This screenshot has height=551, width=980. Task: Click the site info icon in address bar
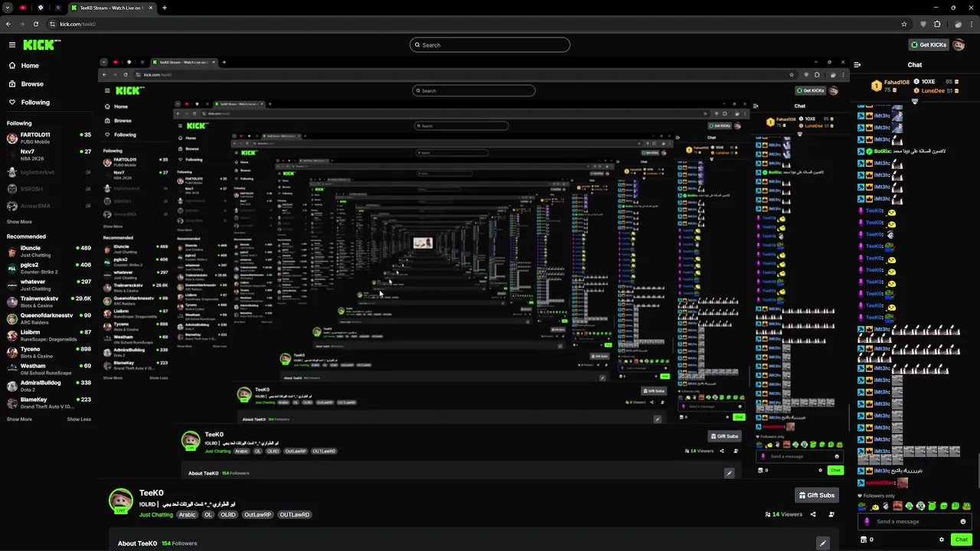click(52, 24)
